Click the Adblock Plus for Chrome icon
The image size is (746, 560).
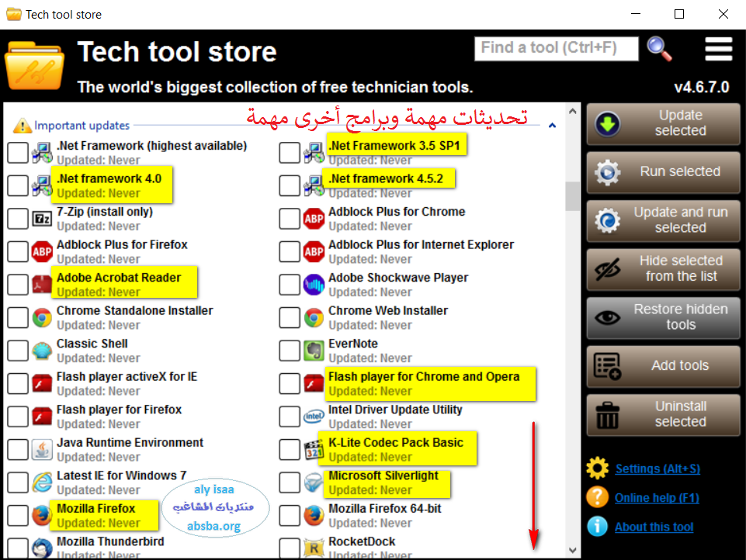[314, 219]
